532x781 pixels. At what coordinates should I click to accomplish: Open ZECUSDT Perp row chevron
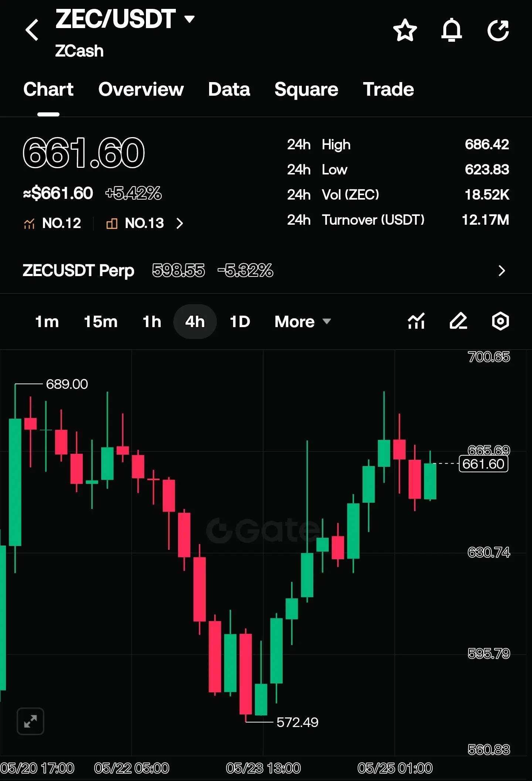click(x=501, y=271)
